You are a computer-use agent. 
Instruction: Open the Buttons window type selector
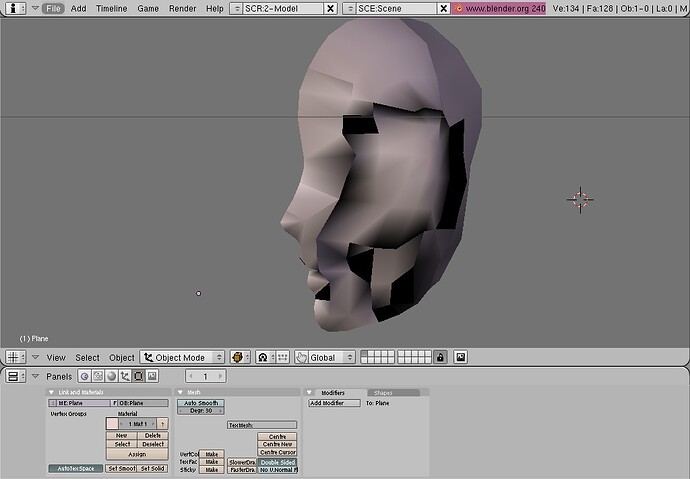(16, 376)
